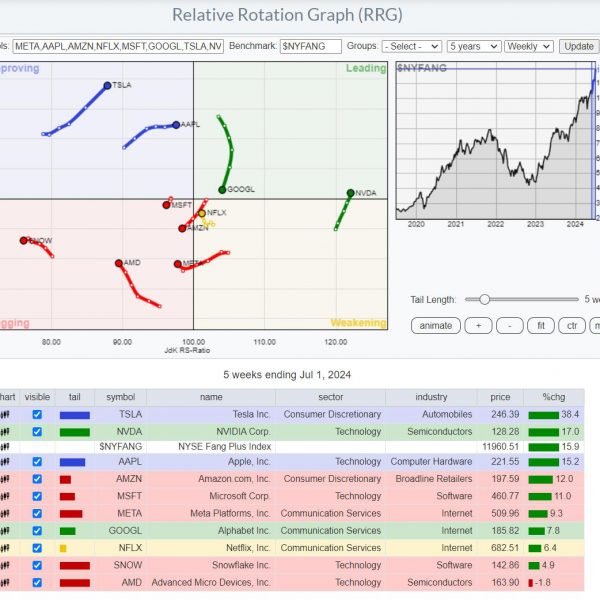Image resolution: width=600 pixels, height=600 pixels.
Task: Open chart icon in GOOGL row
Action: pos(5,531)
